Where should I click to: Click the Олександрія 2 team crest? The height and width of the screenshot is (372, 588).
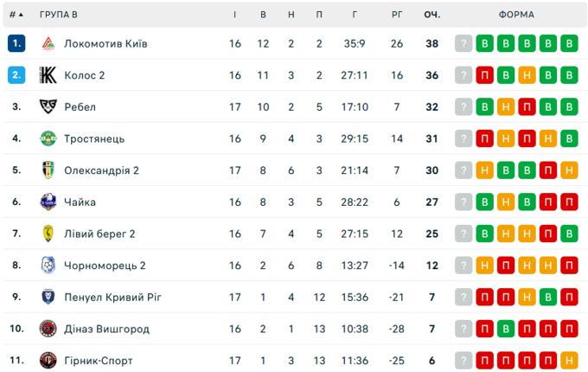click(x=48, y=170)
